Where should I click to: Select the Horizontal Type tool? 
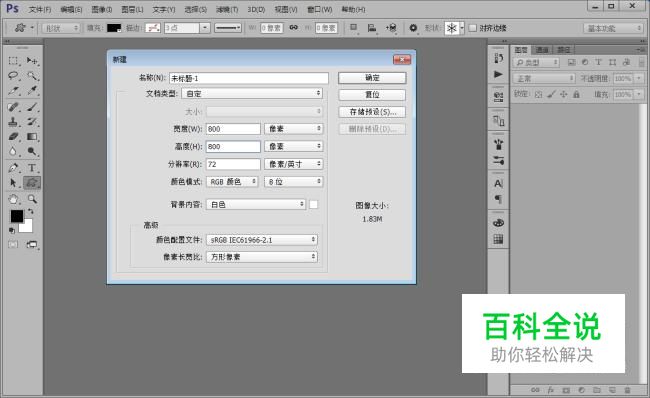pyautogui.click(x=32, y=168)
